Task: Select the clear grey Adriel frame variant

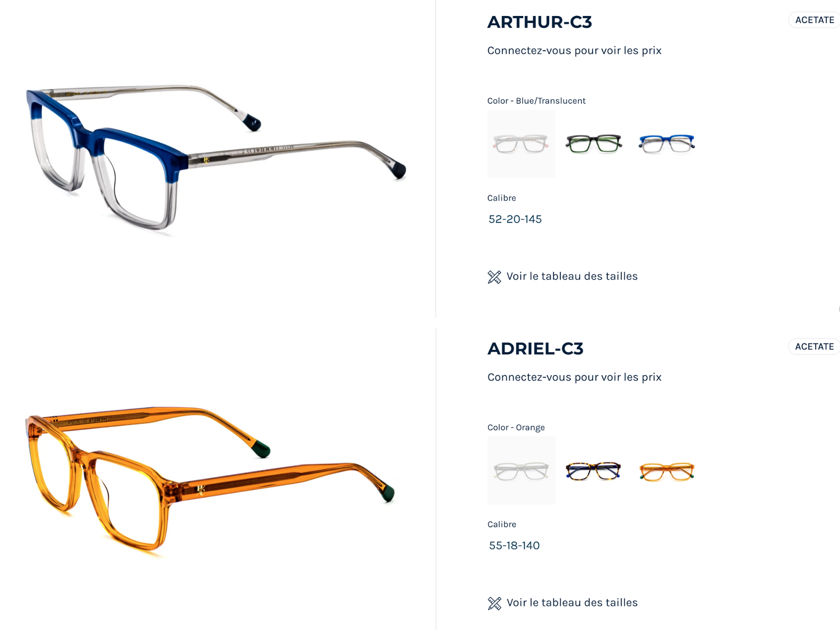Action: point(521,470)
